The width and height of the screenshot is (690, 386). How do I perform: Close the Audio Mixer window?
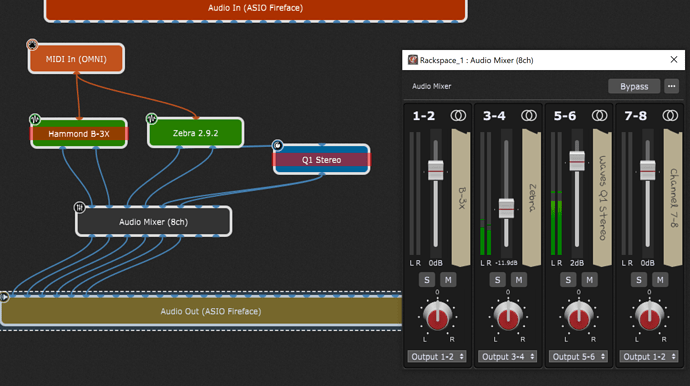[x=674, y=59]
